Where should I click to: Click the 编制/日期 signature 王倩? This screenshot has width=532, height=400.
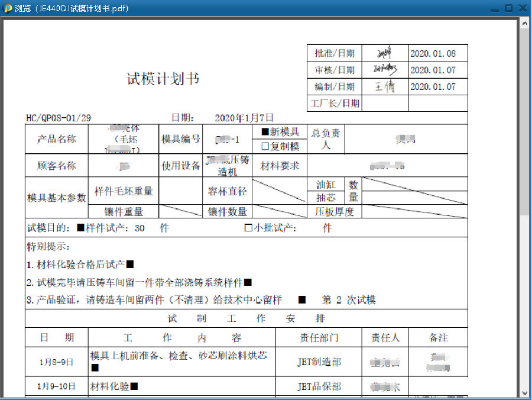point(384,86)
